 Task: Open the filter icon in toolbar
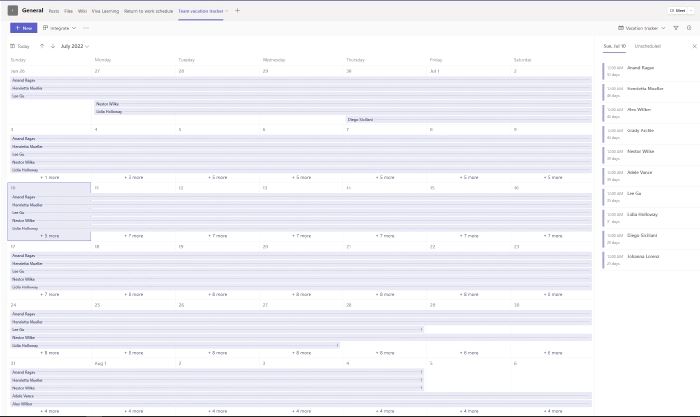[x=676, y=28]
